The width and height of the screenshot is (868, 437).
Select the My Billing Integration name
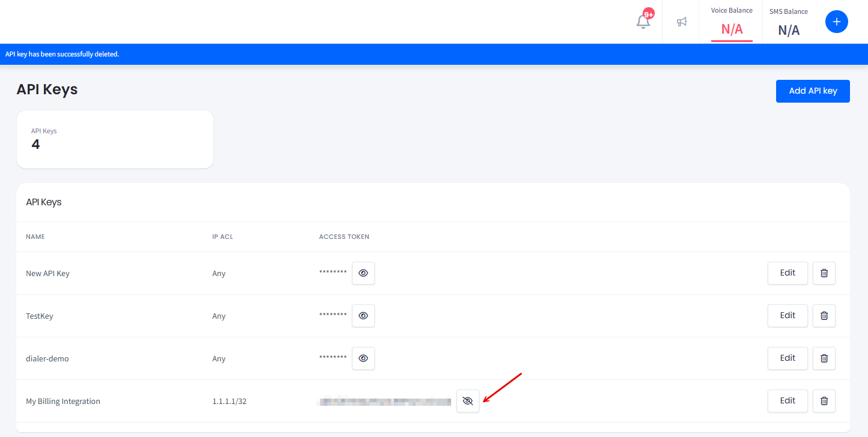[63, 402]
